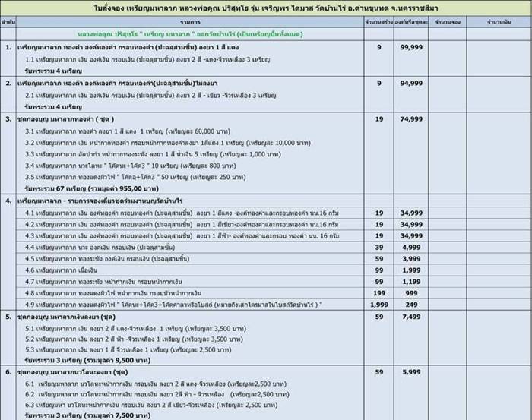Select the 1,999 build quantity in row 4.9

tap(378, 305)
